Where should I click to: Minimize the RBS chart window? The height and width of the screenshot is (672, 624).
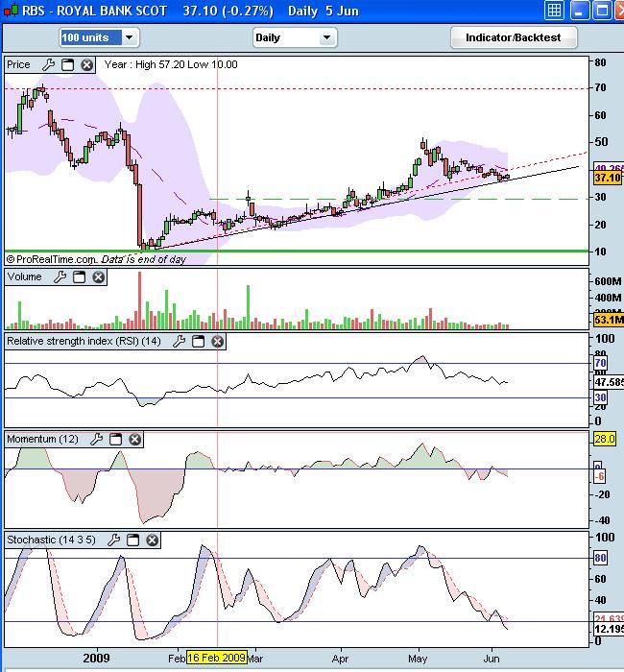point(579,11)
